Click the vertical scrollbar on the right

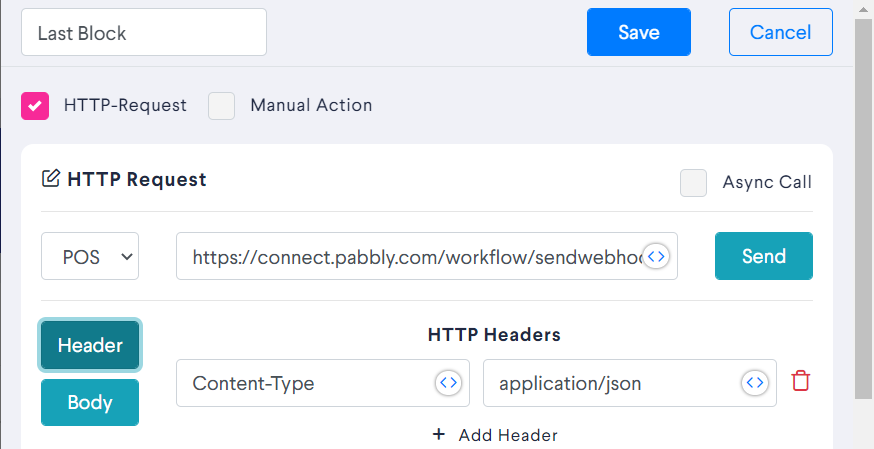863,209
